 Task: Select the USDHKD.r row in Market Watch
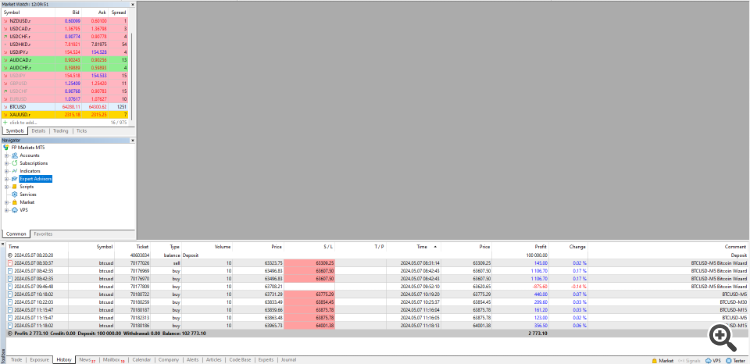coord(66,44)
